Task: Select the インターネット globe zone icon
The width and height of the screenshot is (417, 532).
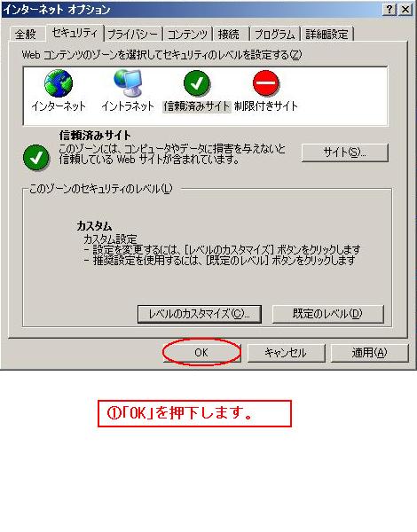Action: click(59, 83)
